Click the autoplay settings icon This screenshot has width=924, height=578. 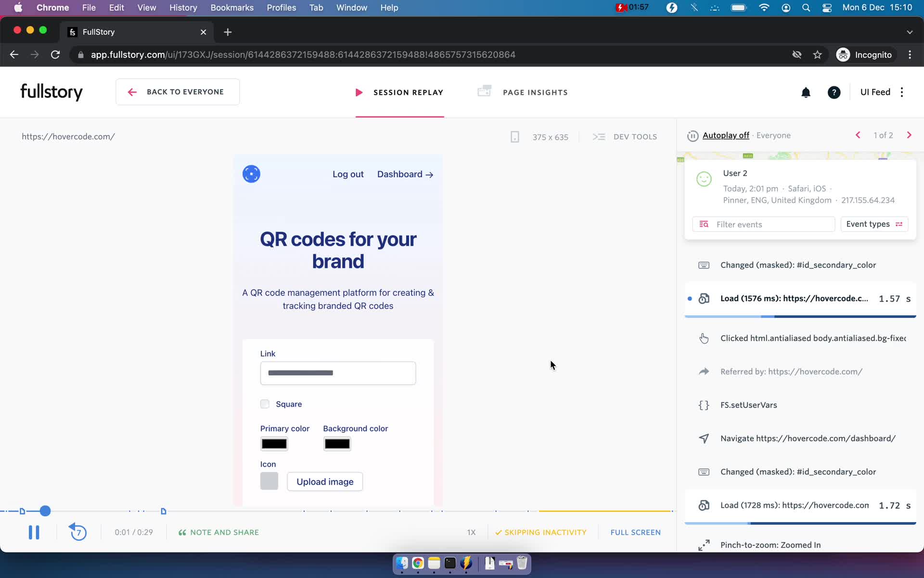pos(693,136)
